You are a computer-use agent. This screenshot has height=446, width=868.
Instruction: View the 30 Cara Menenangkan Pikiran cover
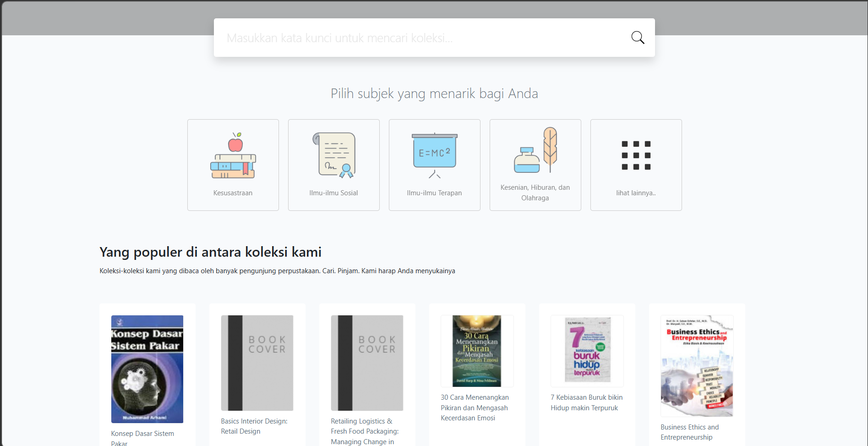tap(477, 351)
